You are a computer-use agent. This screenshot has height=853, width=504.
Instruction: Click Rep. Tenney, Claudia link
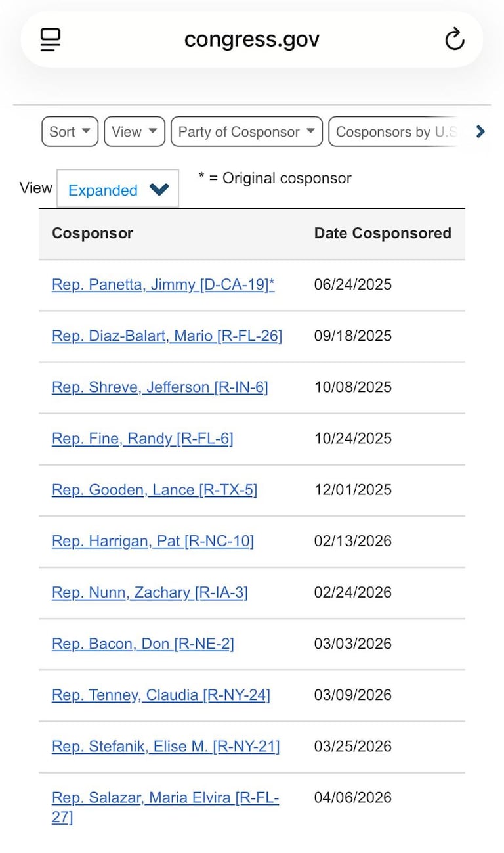click(x=161, y=694)
